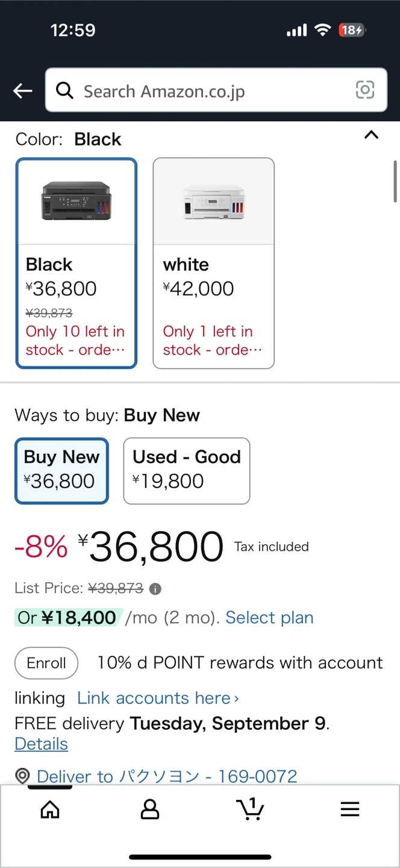The width and height of the screenshot is (400, 868).
Task: Choose Buy New option
Action: click(61, 471)
